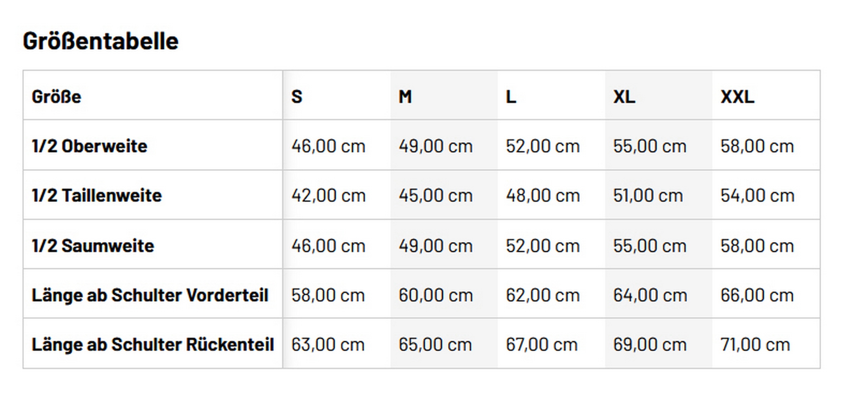Select the 60,00 cm Vorderteil cell
Image resolution: width=868 pixels, height=414 pixels.
[436, 295]
